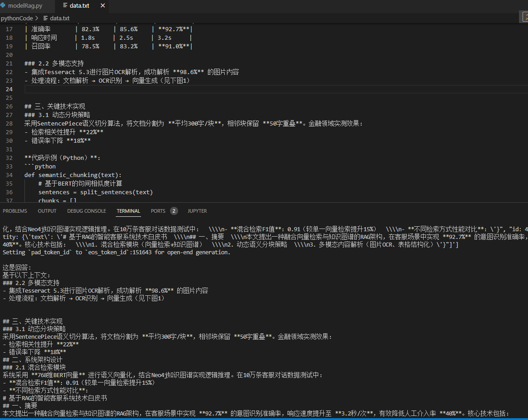Click the '3.2s' value on line 18

click(165, 37)
